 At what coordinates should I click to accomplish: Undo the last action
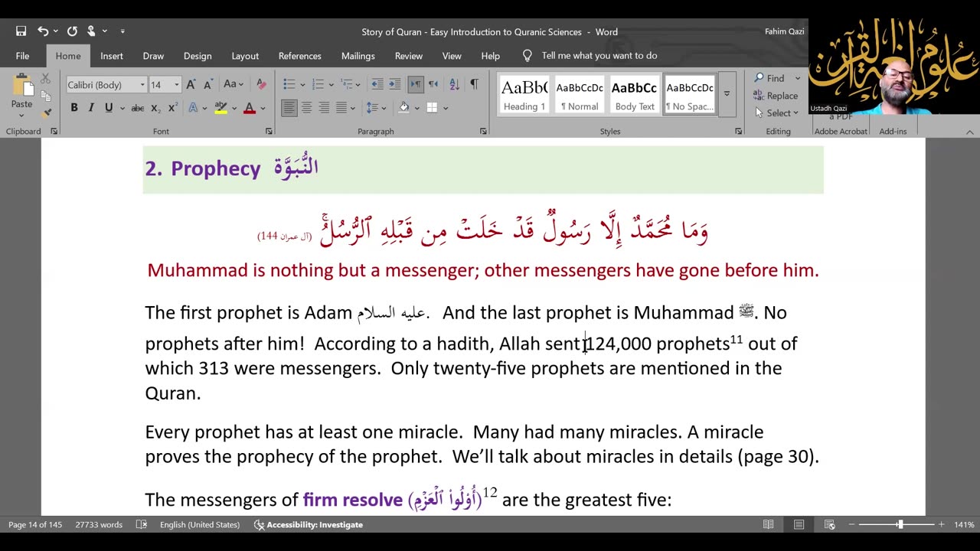point(43,31)
